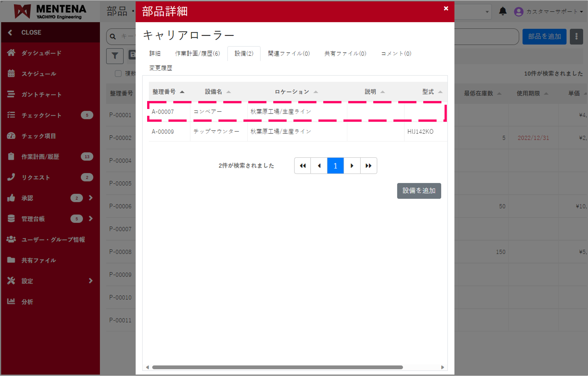Click the modal's horizontal scrollbar
Screen dimensions: 588x376
[x=295, y=367]
